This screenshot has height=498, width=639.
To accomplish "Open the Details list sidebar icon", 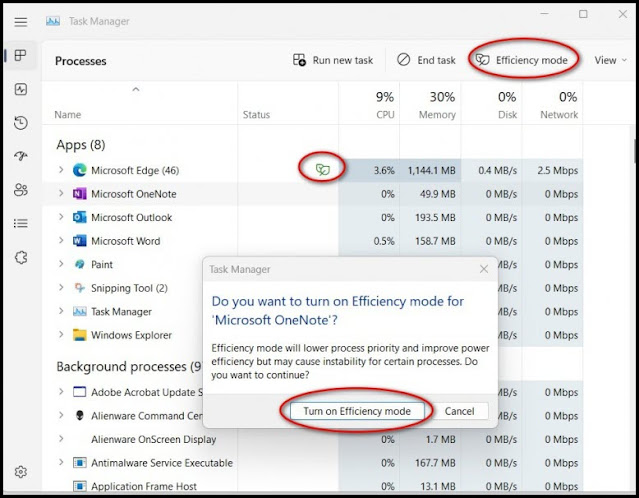I will point(20,223).
